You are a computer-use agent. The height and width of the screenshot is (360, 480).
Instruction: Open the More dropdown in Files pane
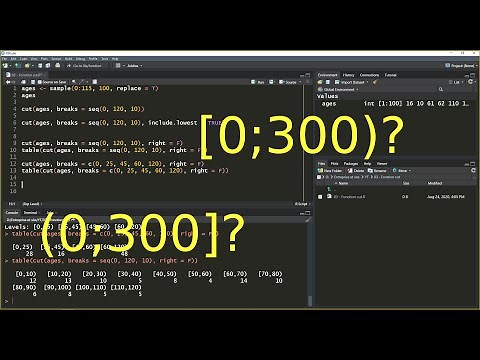pos(401,171)
